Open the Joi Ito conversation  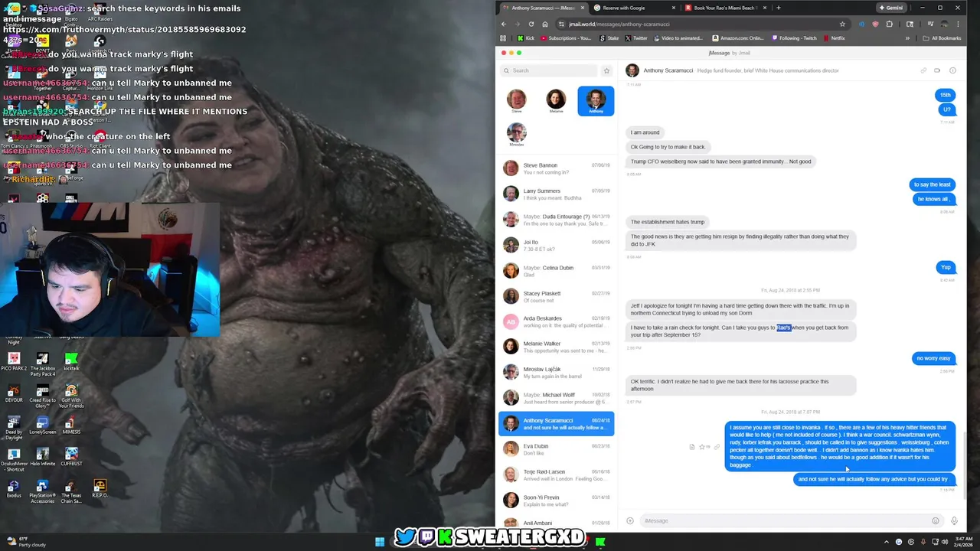[x=557, y=245]
